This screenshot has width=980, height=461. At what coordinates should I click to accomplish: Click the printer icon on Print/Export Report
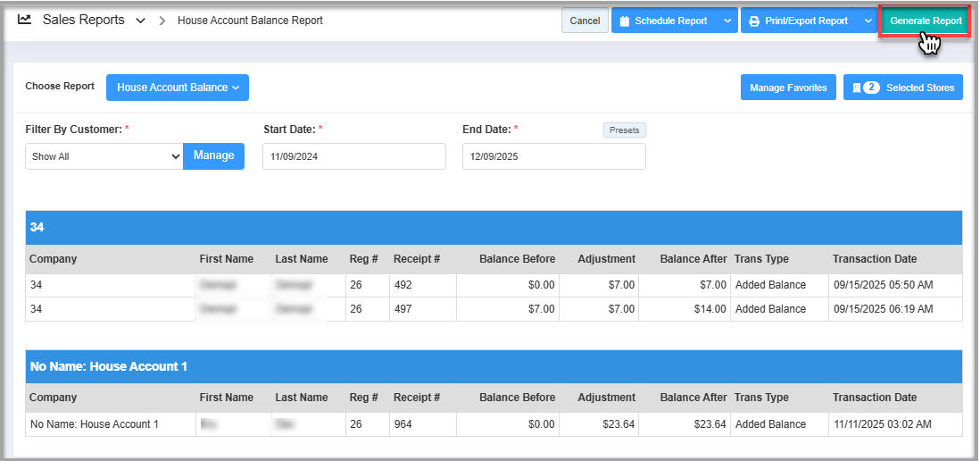tap(754, 21)
